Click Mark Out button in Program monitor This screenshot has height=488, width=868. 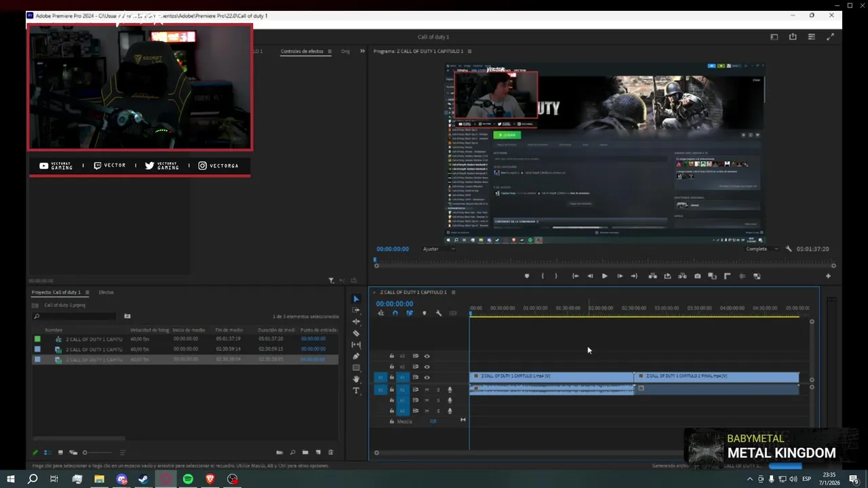556,276
